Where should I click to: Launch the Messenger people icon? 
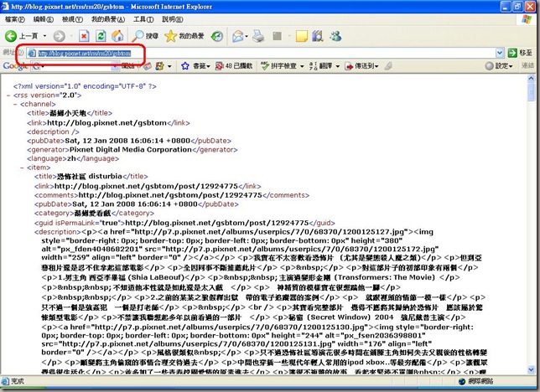pyautogui.click(x=335, y=36)
